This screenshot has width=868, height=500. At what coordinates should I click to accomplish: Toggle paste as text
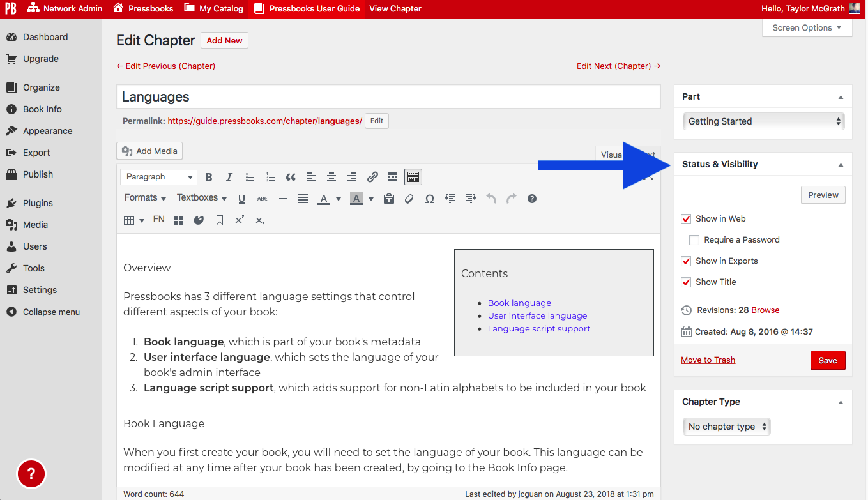point(388,199)
